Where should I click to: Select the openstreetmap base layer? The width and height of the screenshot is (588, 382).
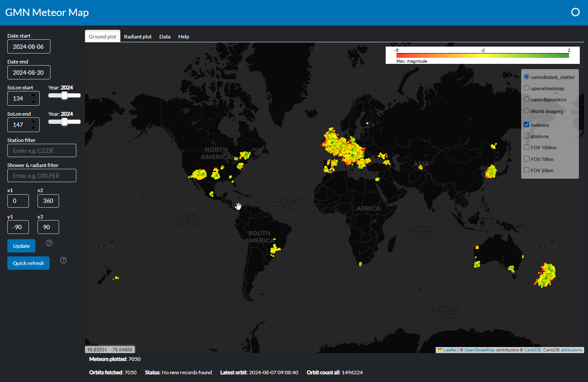tap(527, 88)
